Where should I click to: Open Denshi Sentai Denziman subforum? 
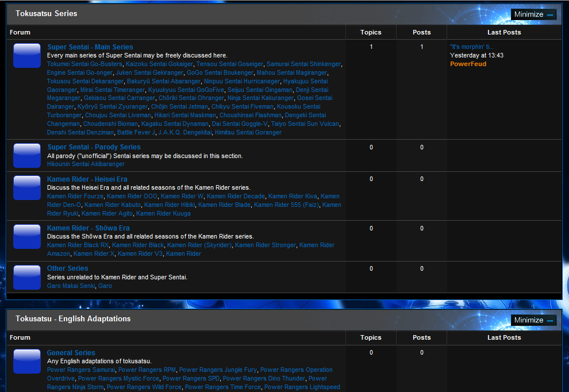(80, 132)
